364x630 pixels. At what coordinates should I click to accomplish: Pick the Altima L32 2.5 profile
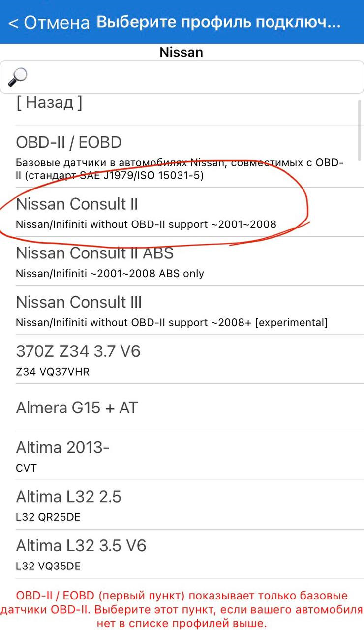tap(182, 505)
